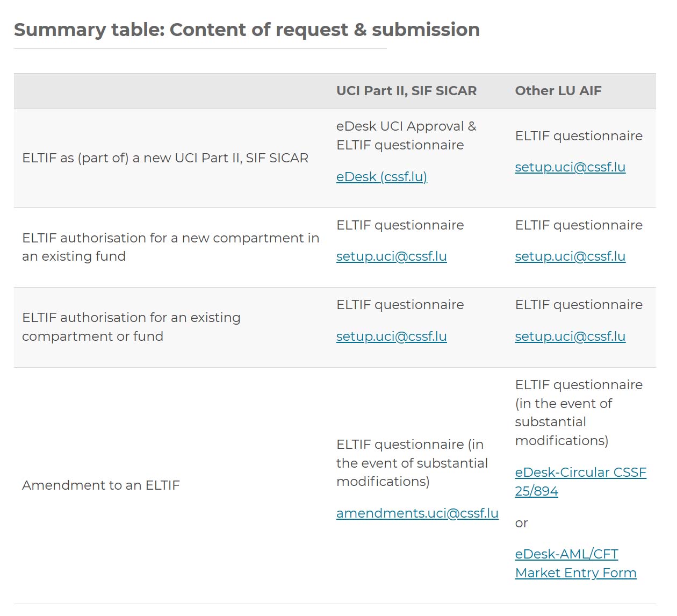The width and height of the screenshot is (677, 616).
Task: Click the amendment row's Other LU AIF questionnaire text
Action: 578,413
